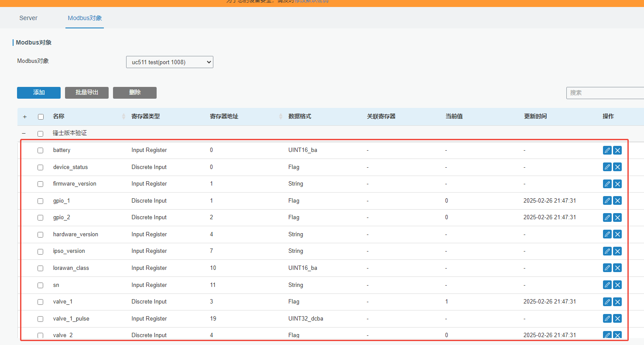Select the Modbus对象 tab
This screenshot has width=644, height=345.
pyautogui.click(x=85, y=18)
